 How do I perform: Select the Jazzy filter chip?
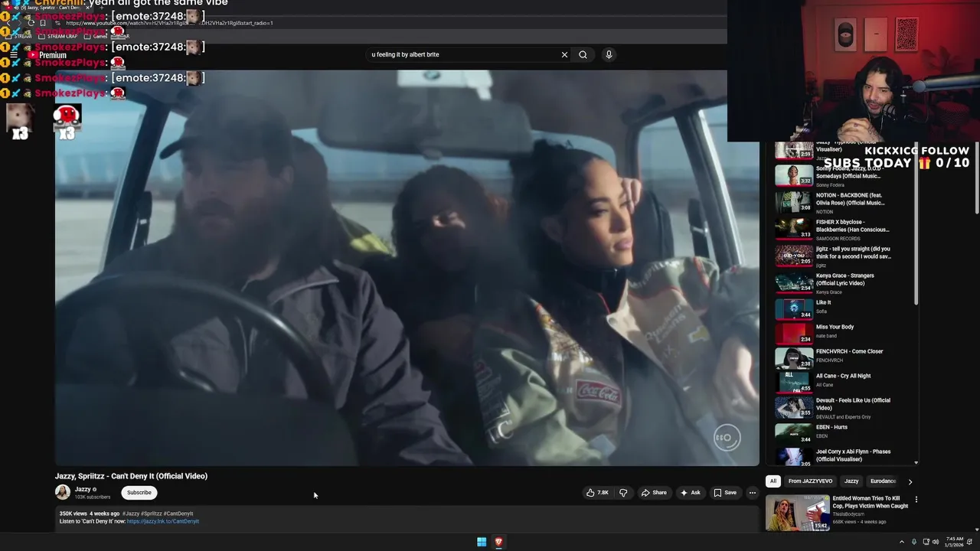(x=851, y=481)
